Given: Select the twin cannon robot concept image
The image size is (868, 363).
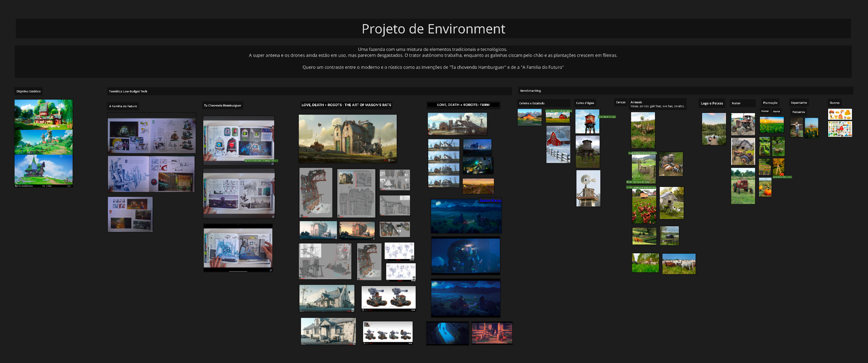Looking at the screenshot, I should [x=389, y=298].
